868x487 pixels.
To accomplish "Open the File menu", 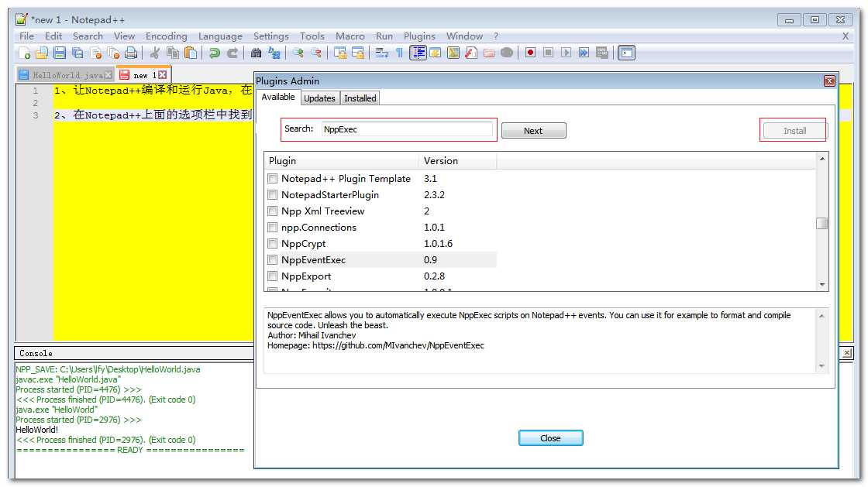I will click(26, 36).
